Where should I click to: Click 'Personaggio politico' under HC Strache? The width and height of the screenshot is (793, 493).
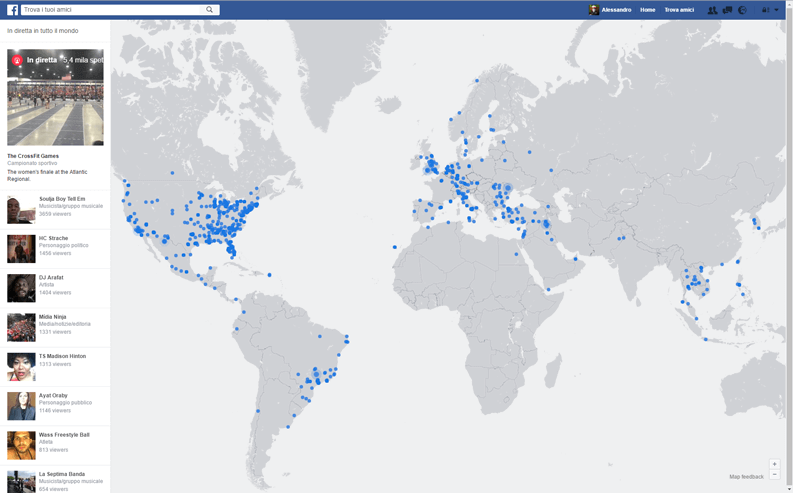tap(63, 245)
